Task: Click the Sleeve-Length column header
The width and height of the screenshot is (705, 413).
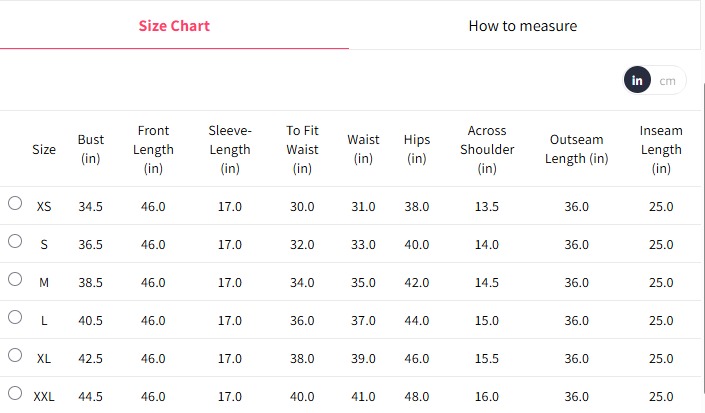Action: click(230, 149)
